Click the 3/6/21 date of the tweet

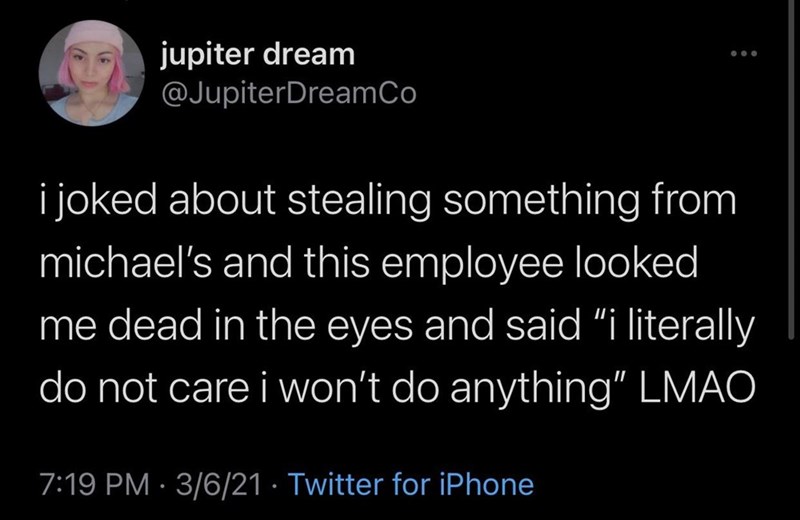point(214,485)
